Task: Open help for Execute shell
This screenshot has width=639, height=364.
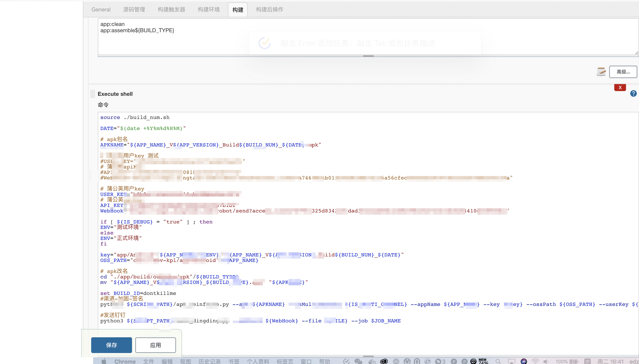Action: 633,93
